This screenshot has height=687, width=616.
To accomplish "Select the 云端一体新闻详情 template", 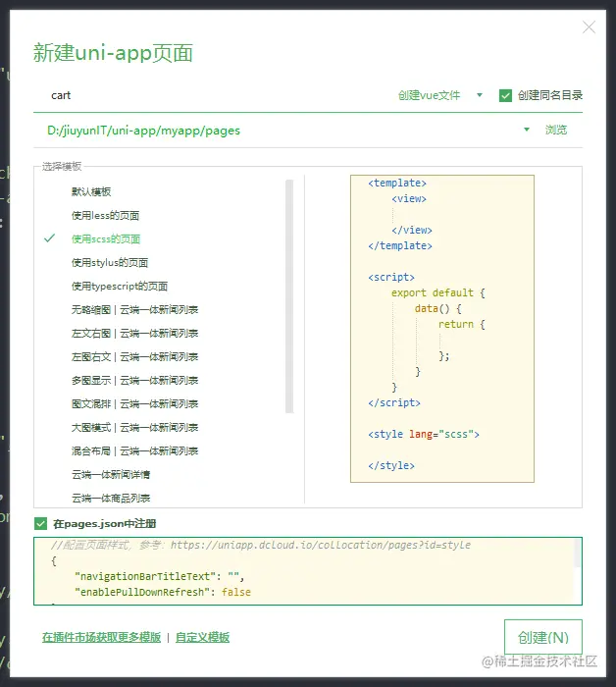I will pyautogui.click(x=111, y=474).
